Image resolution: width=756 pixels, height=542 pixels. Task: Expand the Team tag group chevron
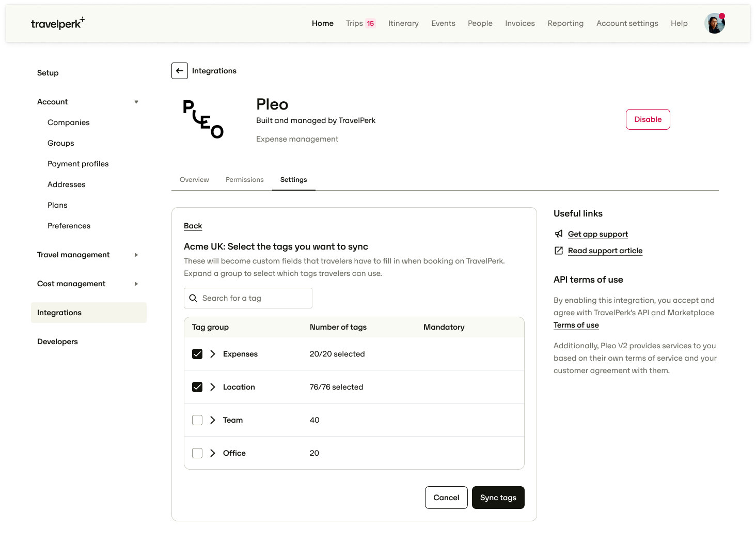[x=213, y=420]
